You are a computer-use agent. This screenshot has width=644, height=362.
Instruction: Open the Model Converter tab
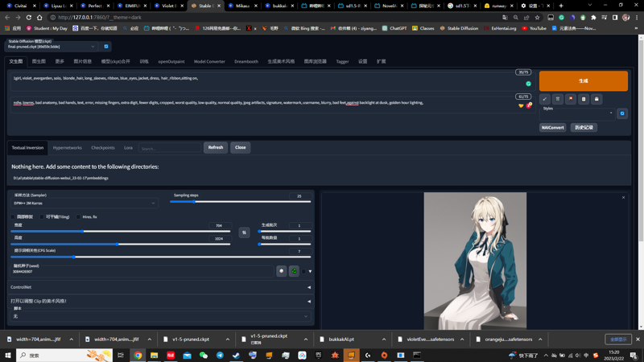209,62
